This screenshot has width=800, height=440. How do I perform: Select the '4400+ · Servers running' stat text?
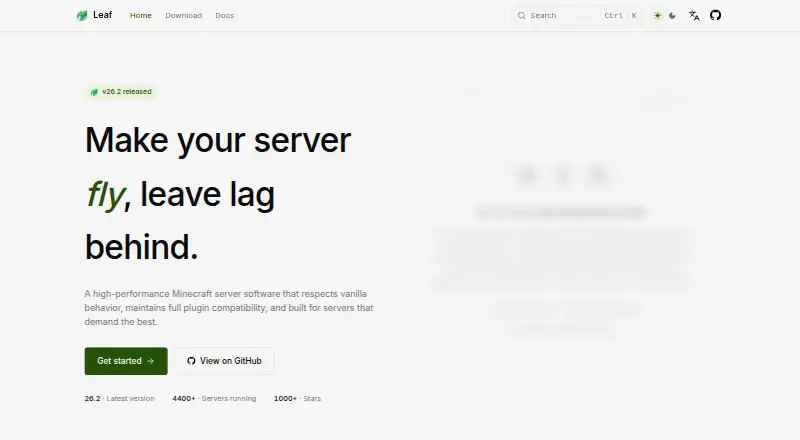[214, 399]
